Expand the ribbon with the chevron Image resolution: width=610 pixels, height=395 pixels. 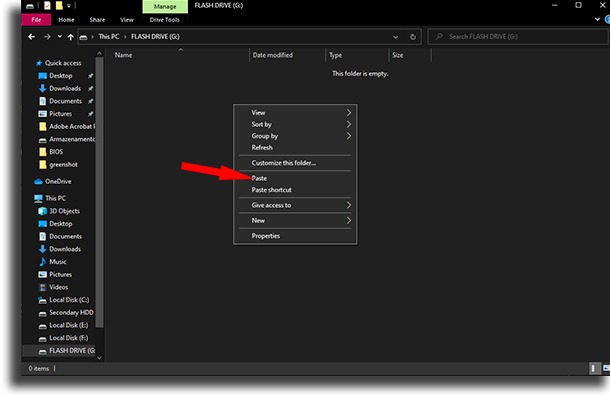pos(597,19)
